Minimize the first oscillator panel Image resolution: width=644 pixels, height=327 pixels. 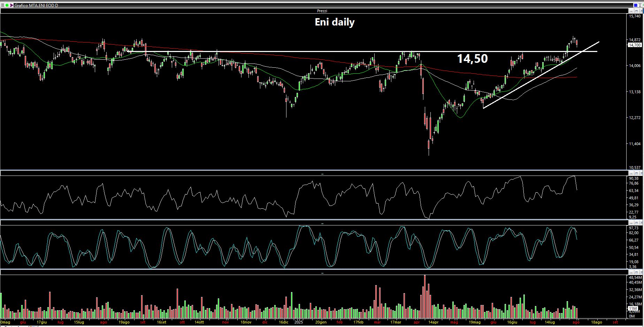631,173
